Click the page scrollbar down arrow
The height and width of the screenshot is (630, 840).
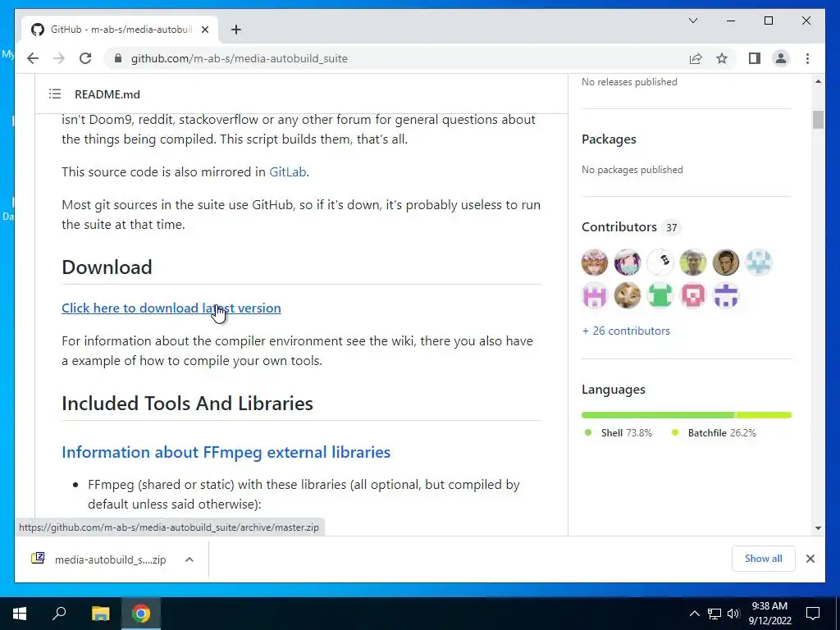[x=818, y=528]
